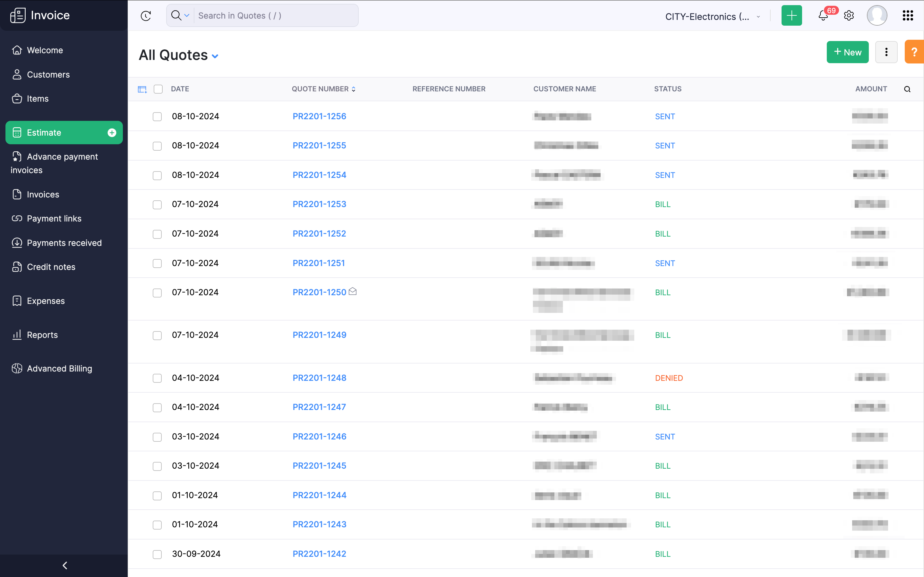
Task: Click the notifications bell icon
Action: [823, 16]
